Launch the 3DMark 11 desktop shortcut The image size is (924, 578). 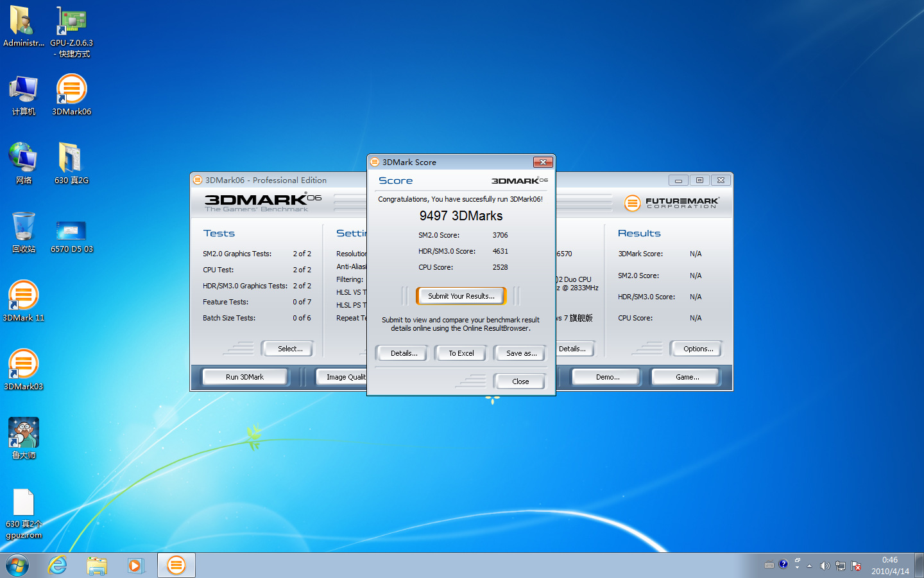24,301
